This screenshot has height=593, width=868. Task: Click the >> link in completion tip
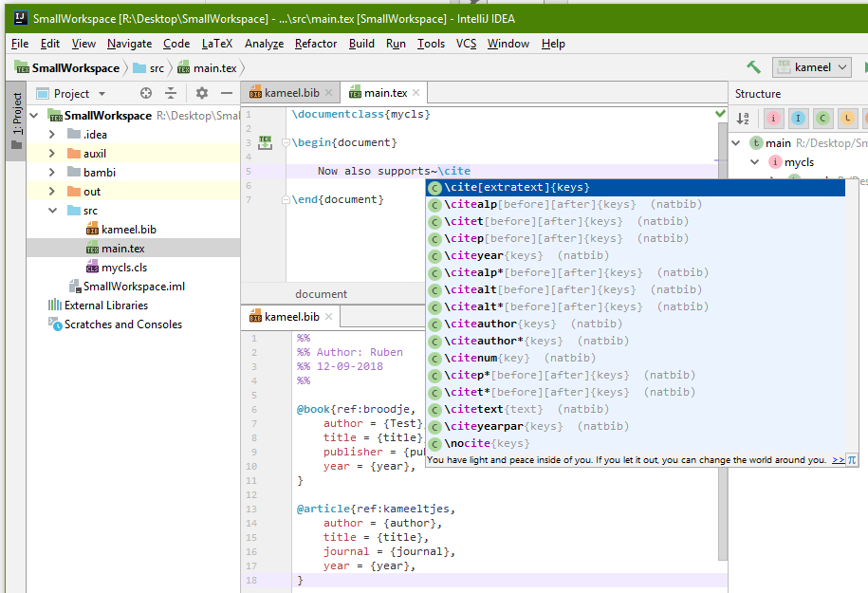[x=838, y=460]
